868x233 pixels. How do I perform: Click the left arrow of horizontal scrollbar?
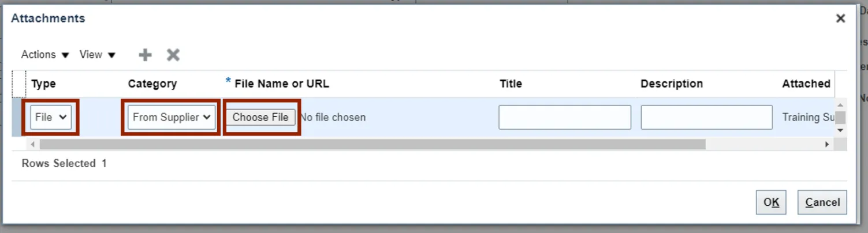32,144
